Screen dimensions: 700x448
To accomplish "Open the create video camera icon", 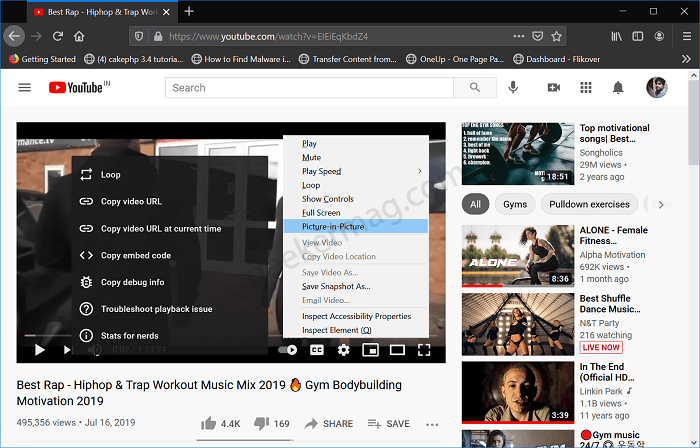I will coord(554,87).
